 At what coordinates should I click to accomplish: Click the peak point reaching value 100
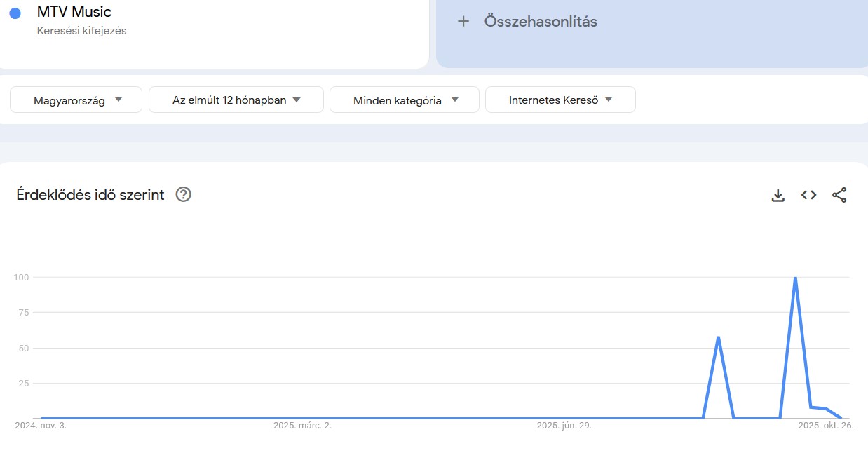(795, 278)
